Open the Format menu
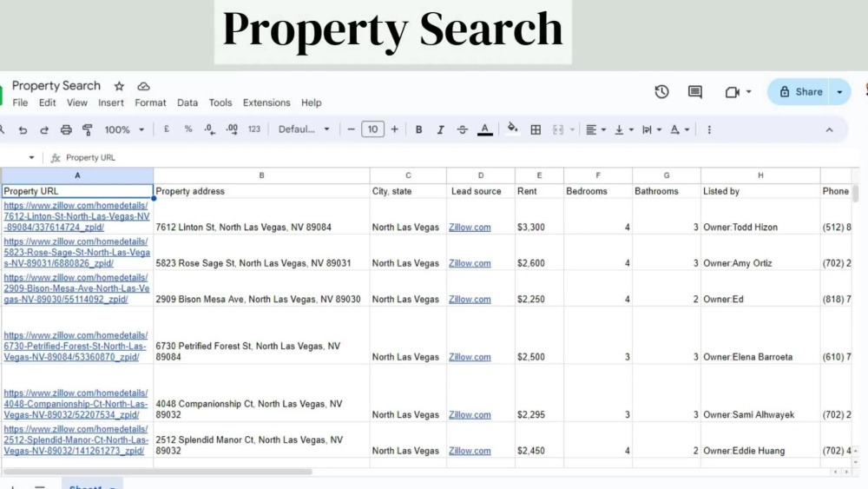This screenshot has width=868, height=489. click(x=150, y=102)
